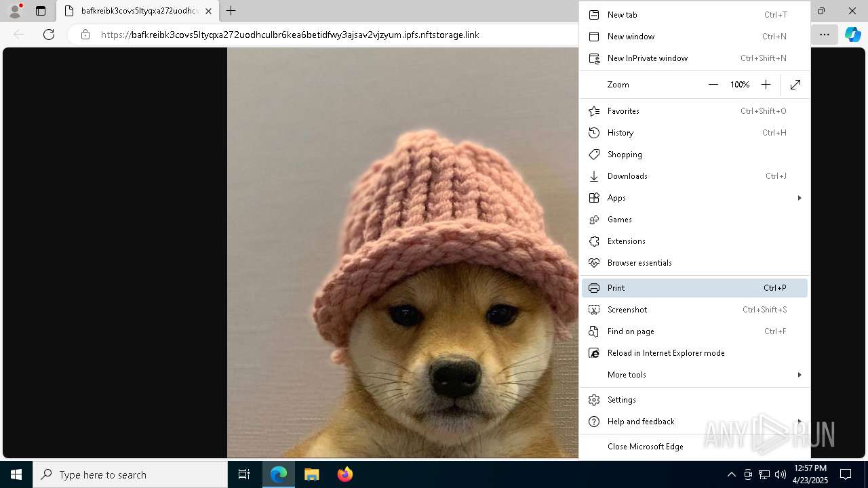Screen dimensions: 868x488
Task: Click the Shiba dog image
Action: tap(403, 253)
